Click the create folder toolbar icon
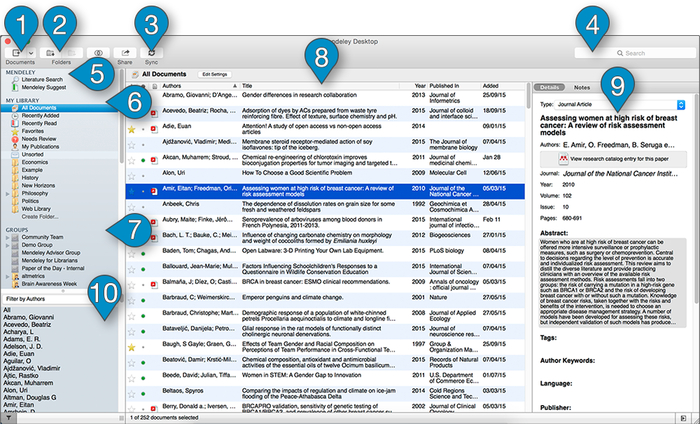 pyautogui.click(x=50, y=50)
